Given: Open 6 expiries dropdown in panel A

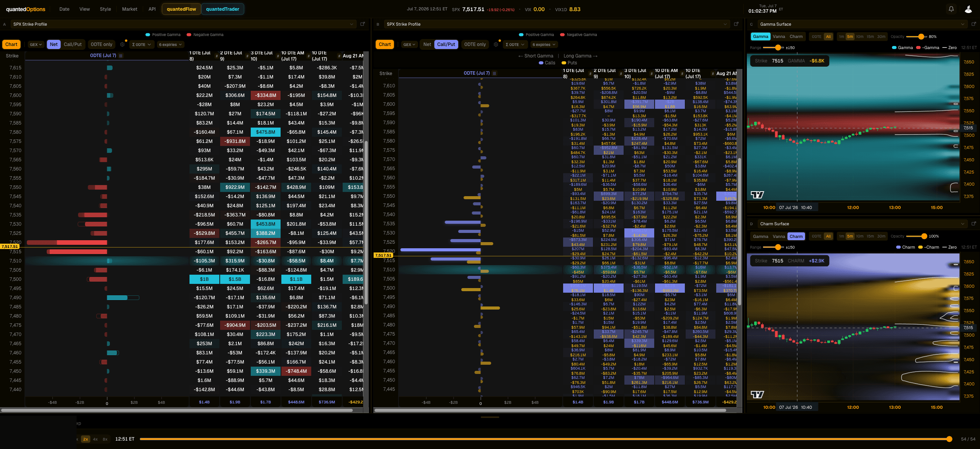Looking at the screenshot, I should pos(170,44).
